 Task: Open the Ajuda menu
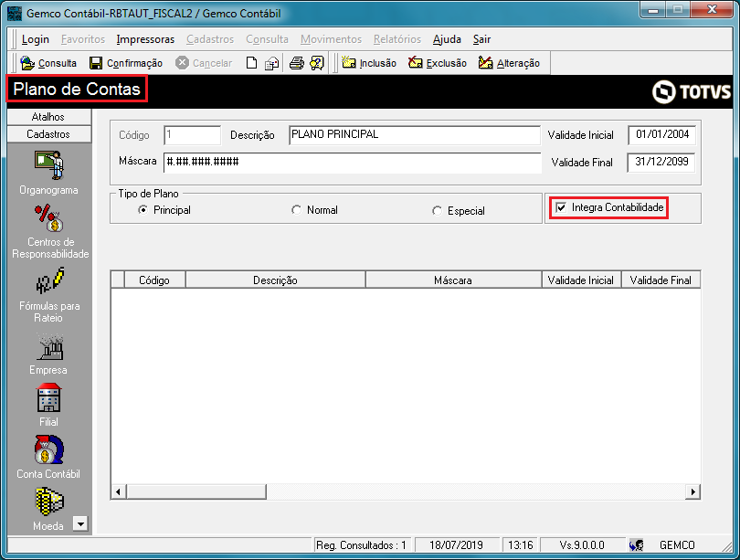tap(447, 39)
